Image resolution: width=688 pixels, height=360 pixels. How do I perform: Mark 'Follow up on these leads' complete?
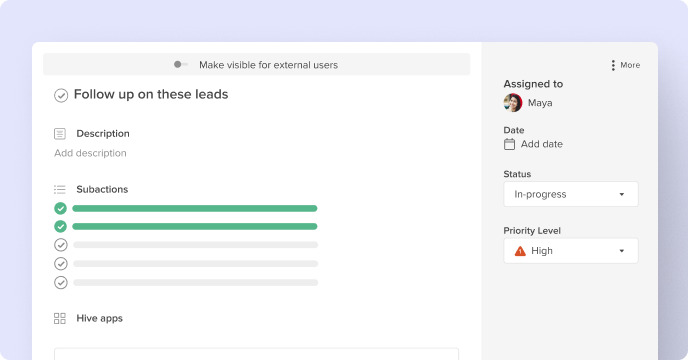click(x=61, y=95)
